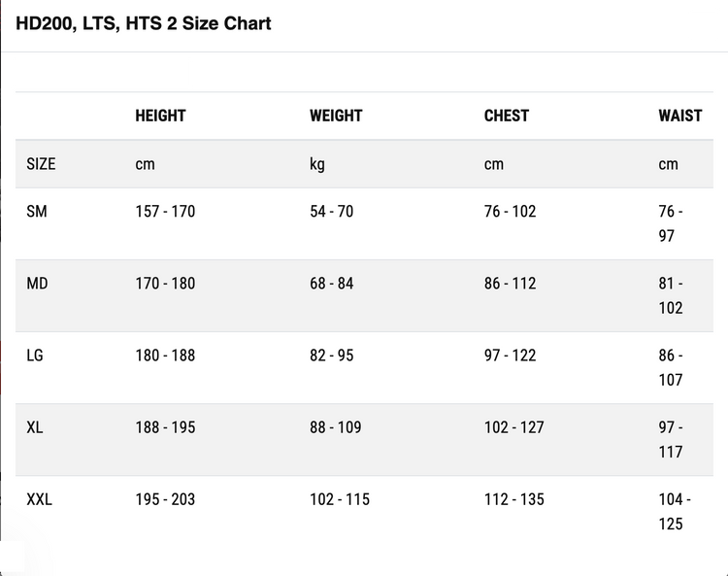
Task: Click the XL size row label
Action: pos(35,427)
